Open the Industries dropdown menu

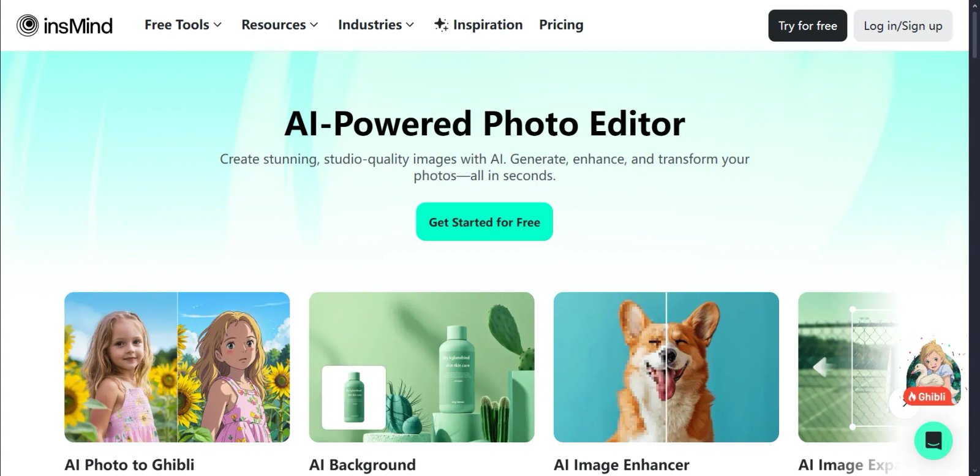[376, 25]
